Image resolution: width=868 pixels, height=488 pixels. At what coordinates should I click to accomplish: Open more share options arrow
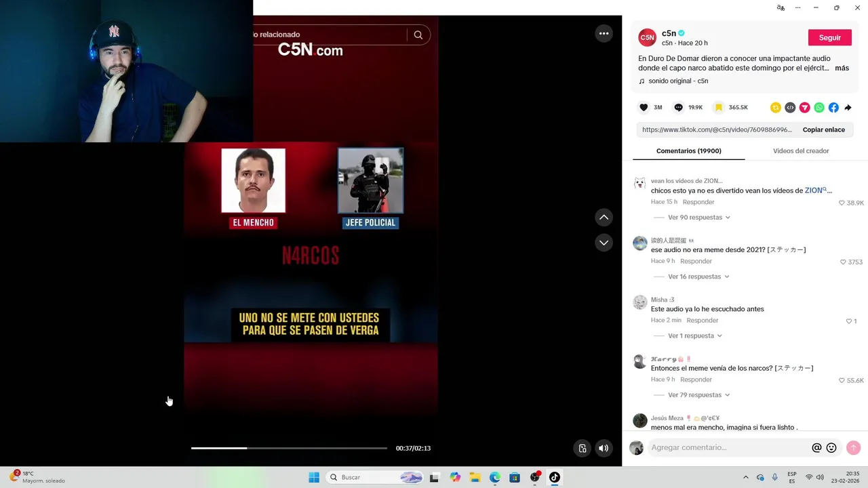tap(848, 108)
